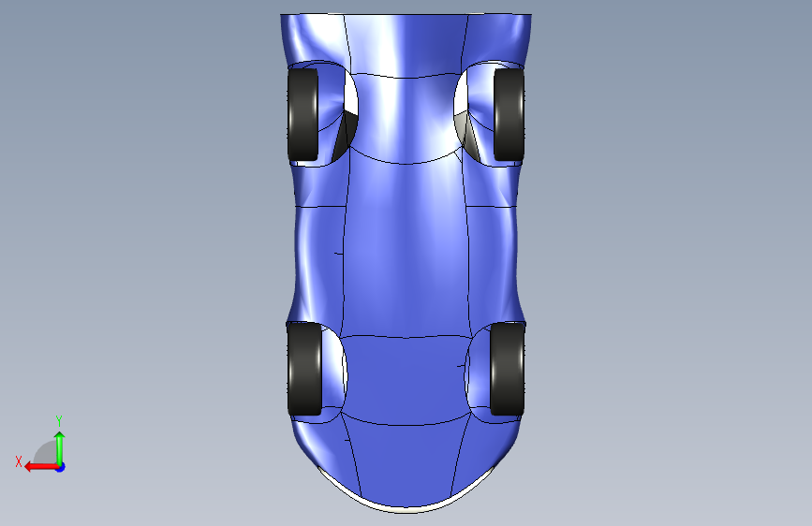Click the red X axis arrow of triad
This screenshot has height=526, width=812.
[41, 467]
